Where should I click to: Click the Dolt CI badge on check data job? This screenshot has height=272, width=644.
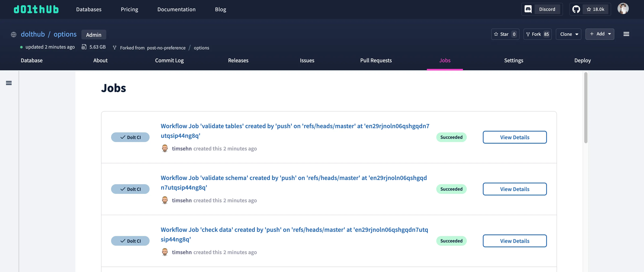tap(130, 241)
